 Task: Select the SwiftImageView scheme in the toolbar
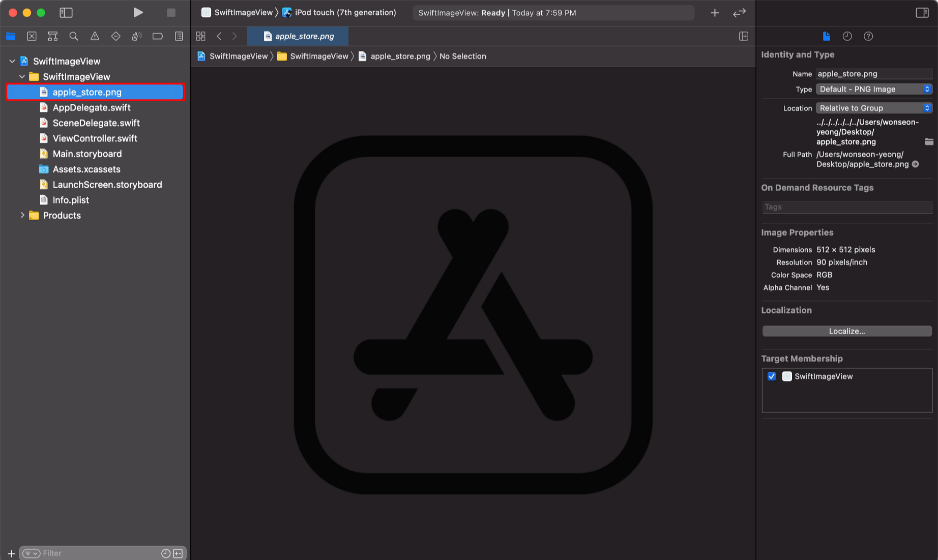coord(237,12)
